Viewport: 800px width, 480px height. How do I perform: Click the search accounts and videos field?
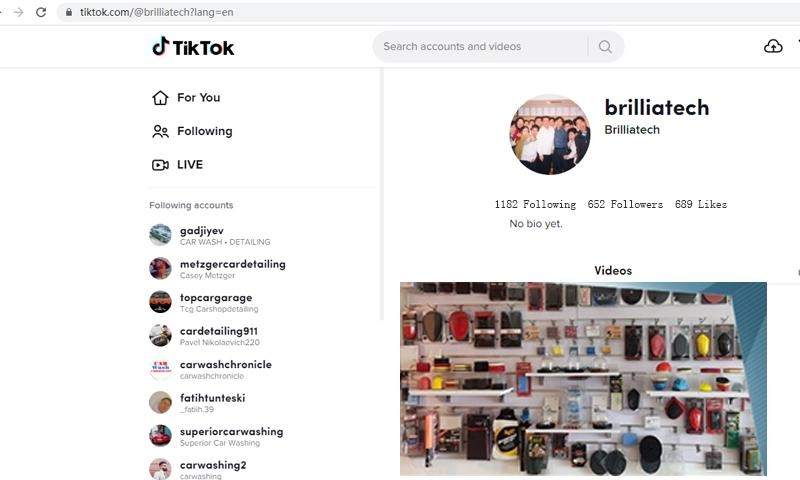(480, 46)
